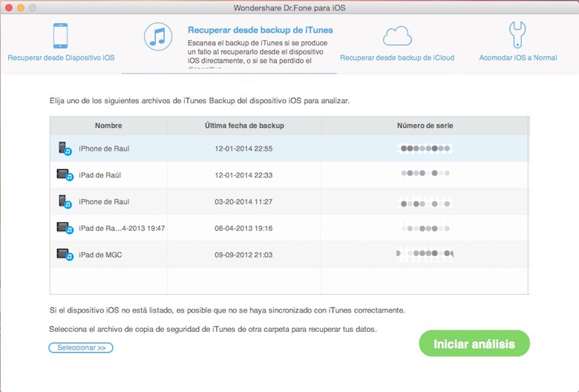This screenshot has width=579, height=392.
Task: Click the iPad icon next to iPad de MGC
Action: click(65, 255)
